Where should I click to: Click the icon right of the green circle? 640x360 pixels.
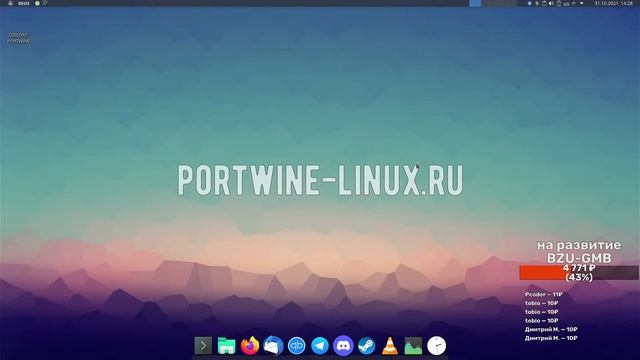(x=45, y=3)
